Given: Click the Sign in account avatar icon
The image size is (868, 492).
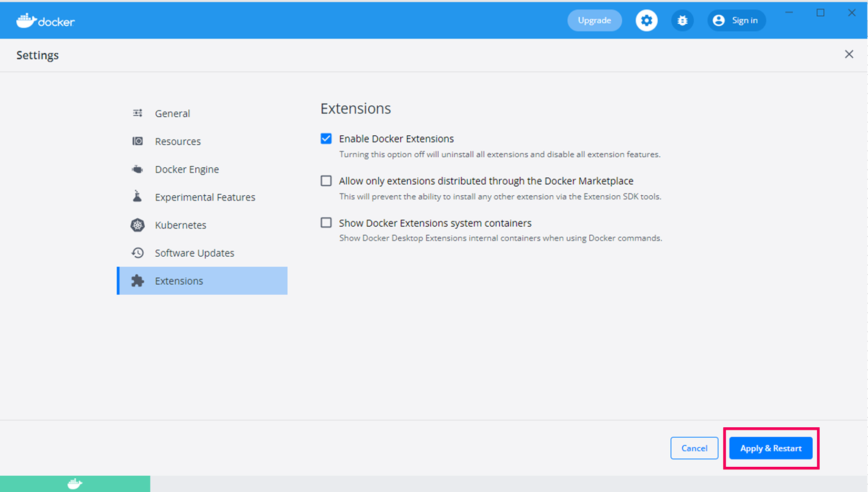Looking at the screenshot, I should coord(719,21).
